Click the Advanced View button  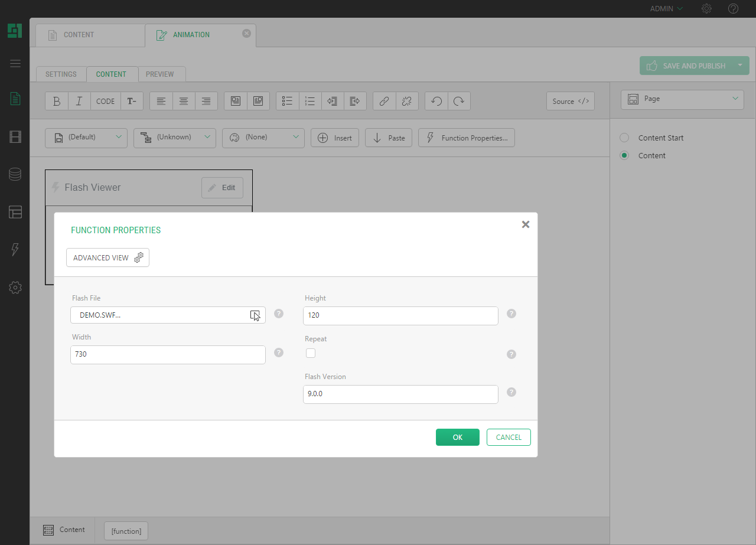click(107, 257)
